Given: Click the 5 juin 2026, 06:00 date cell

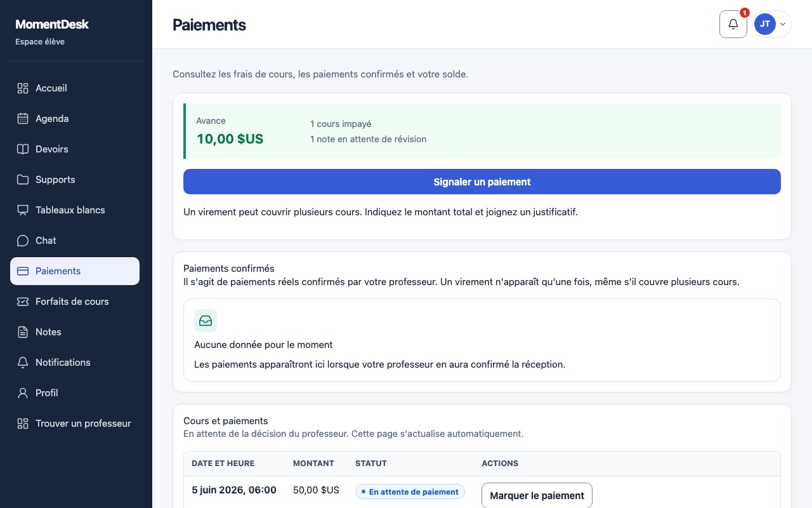Looking at the screenshot, I should click(234, 490).
